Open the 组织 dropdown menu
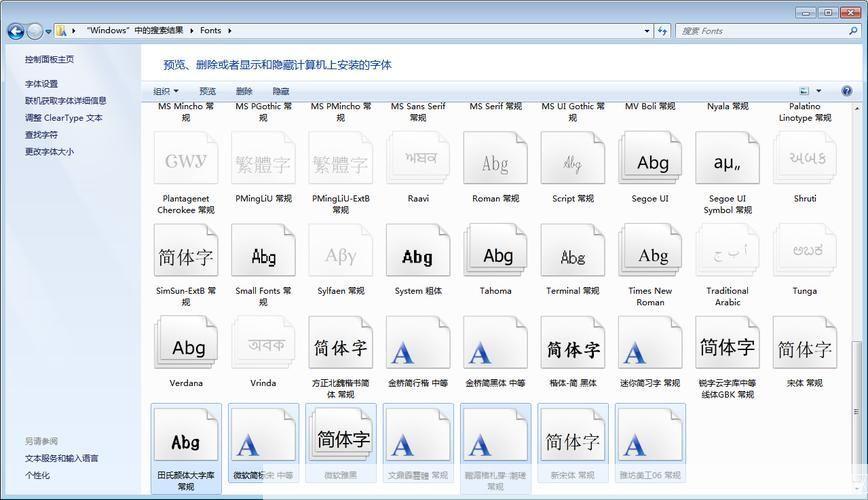Screen dimensions: 868x500 [166, 91]
